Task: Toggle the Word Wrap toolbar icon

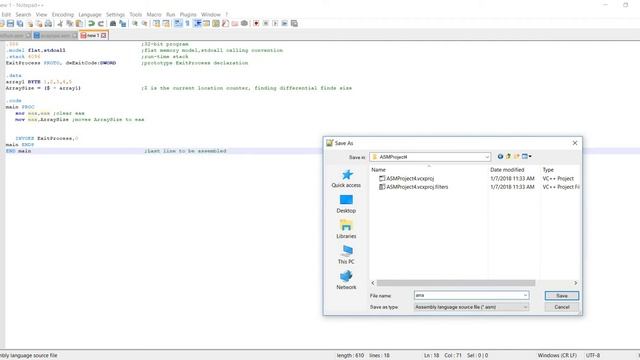Action: coord(178,24)
